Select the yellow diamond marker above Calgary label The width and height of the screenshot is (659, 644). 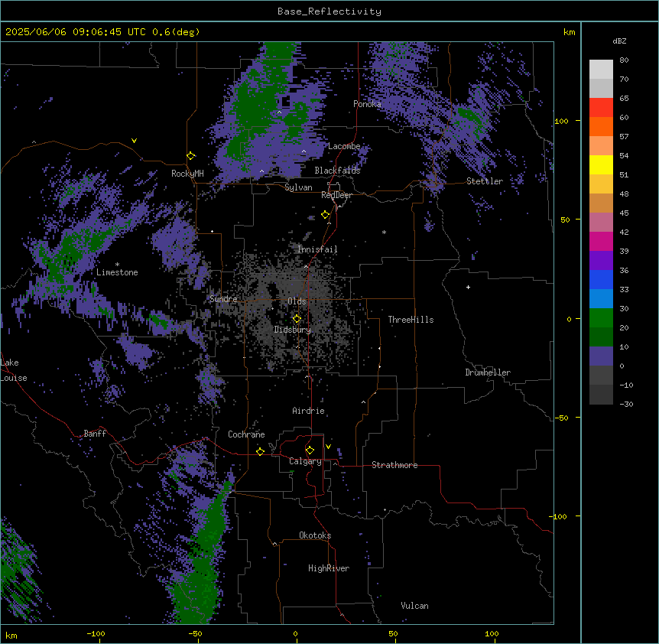tap(310, 450)
